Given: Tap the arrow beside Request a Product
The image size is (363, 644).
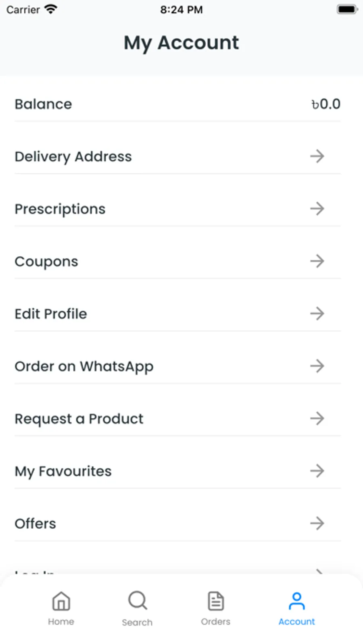Looking at the screenshot, I should pyautogui.click(x=317, y=418).
